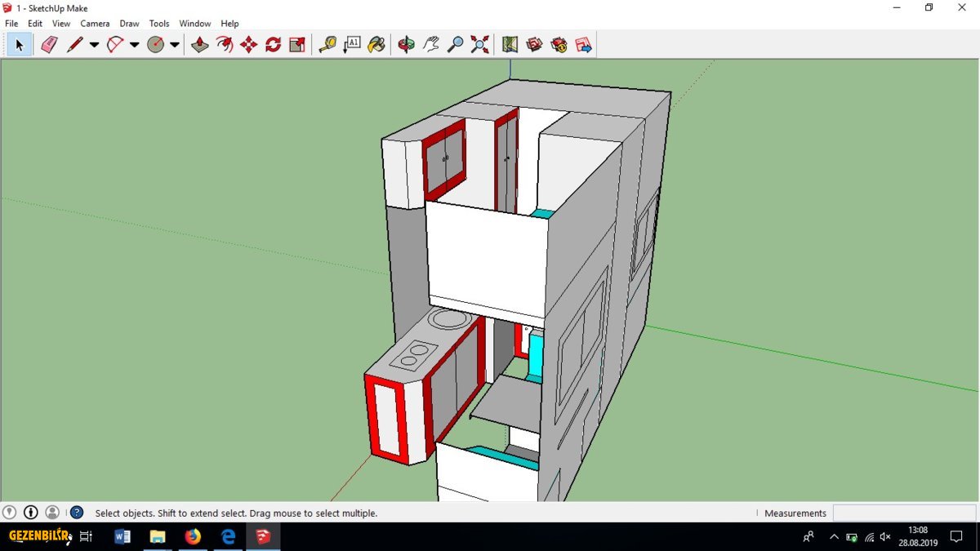The image size is (980, 551).
Task: Click the muted volume tray icon
Action: pyautogui.click(x=885, y=537)
